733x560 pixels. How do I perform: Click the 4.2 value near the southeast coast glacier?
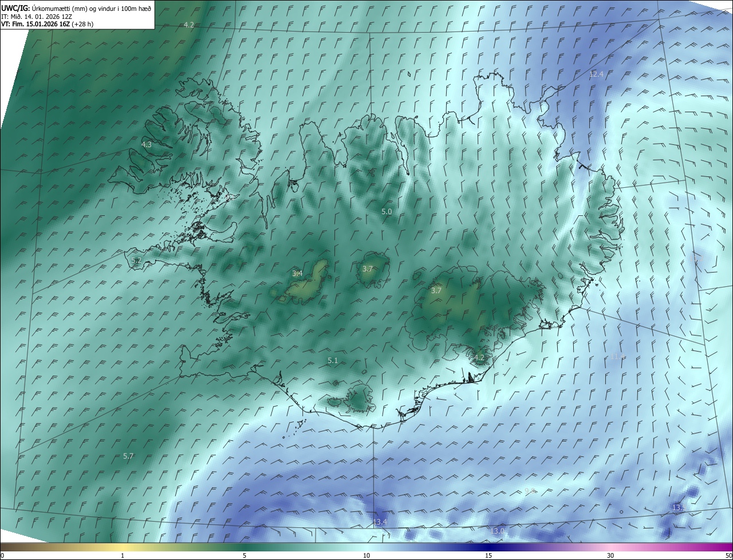pyautogui.click(x=479, y=358)
